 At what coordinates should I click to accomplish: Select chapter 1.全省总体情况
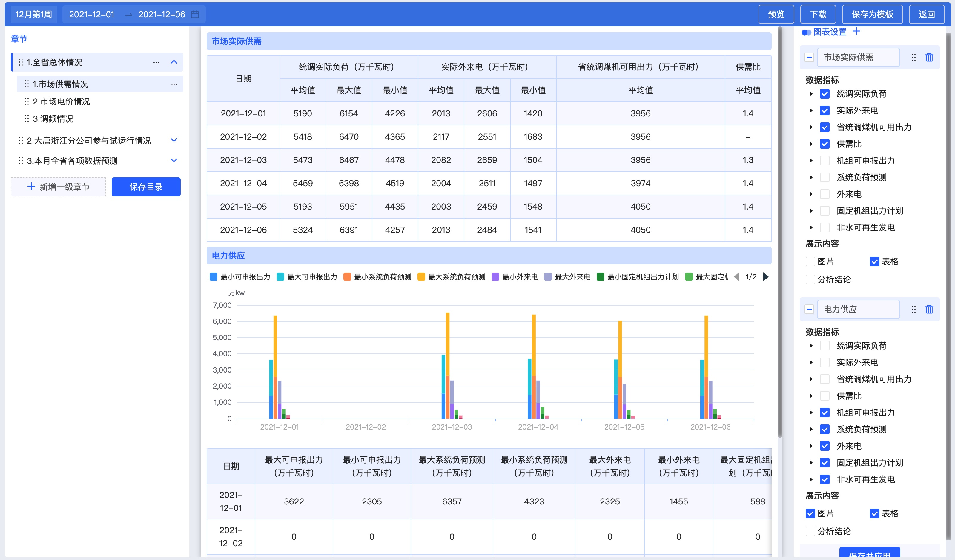[x=54, y=62]
